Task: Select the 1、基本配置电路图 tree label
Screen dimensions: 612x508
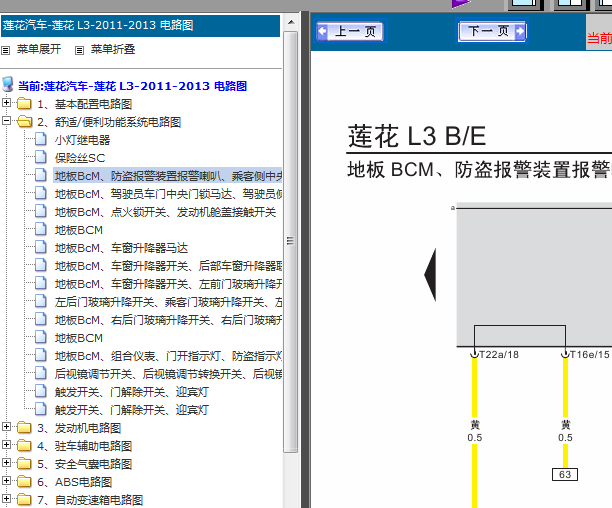Action: click(x=84, y=104)
